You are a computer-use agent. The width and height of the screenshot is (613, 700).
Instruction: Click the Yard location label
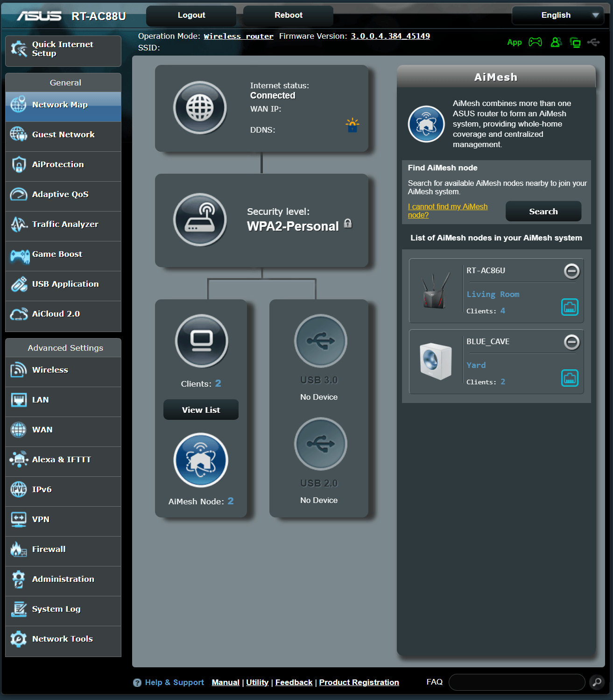pos(476,365)
